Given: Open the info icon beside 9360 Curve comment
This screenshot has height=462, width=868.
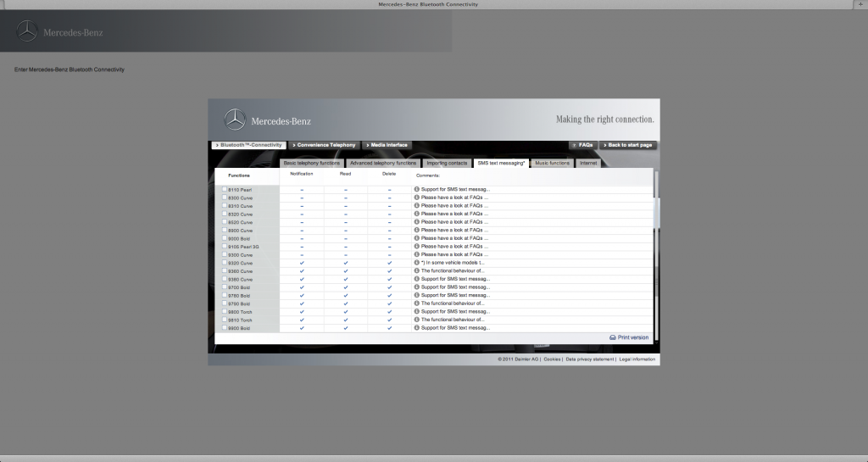Looking at the screenshot, I should pos(417,271).
